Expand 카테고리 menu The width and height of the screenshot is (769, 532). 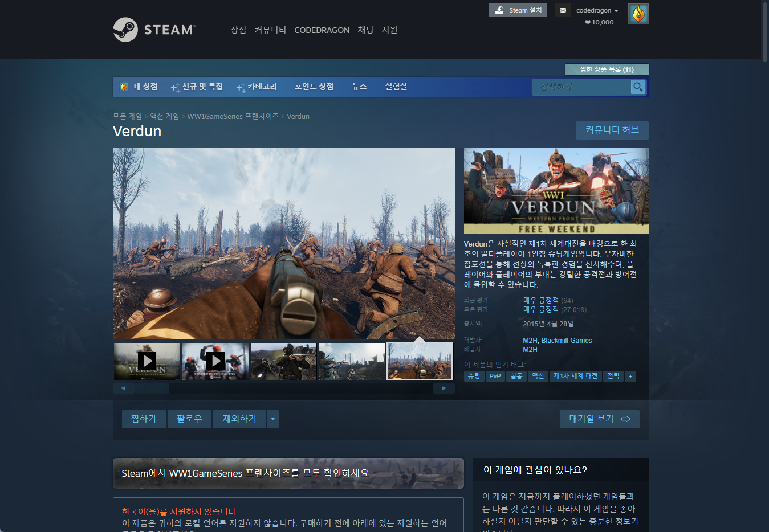coord(257,87)
